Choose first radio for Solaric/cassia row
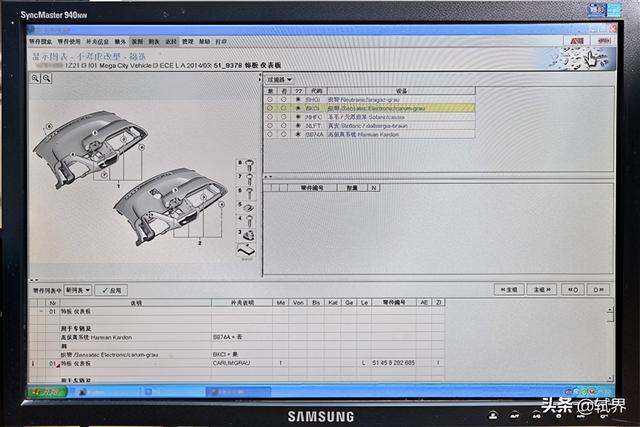 pos(270,117)
